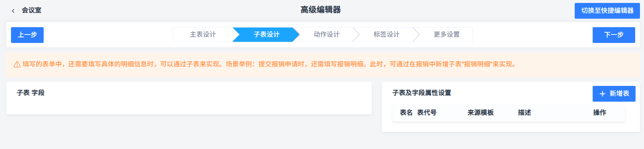Click the 子表及字段属性设置 panel heading
The height and width of the screenshot is (149, 644).
(422, 93)
